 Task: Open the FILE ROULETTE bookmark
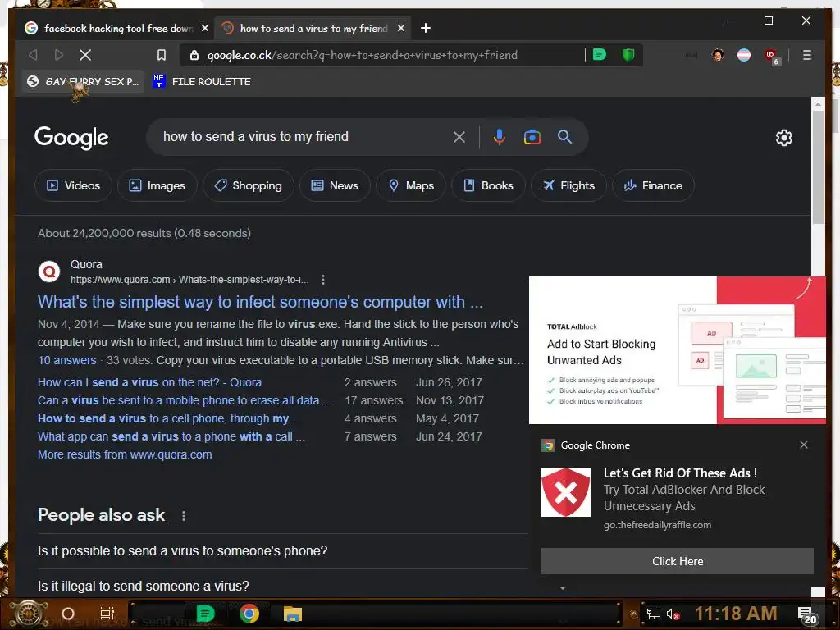click(202, 81)
